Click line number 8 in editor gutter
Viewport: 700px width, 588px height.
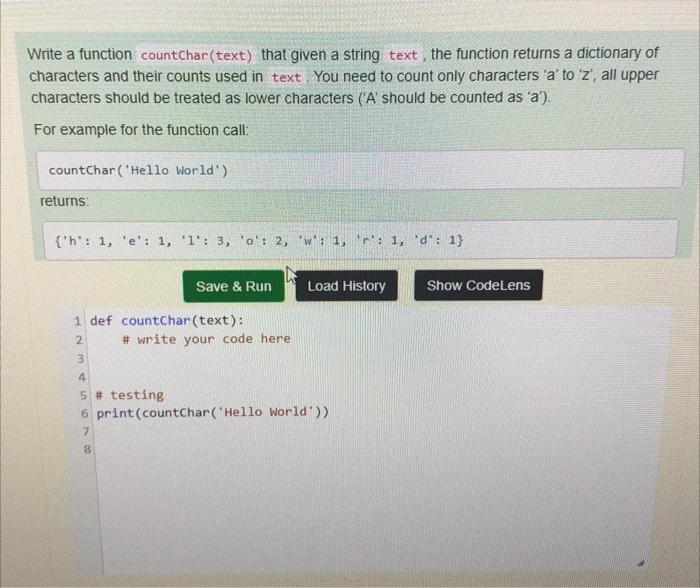[x=87, y=449]
